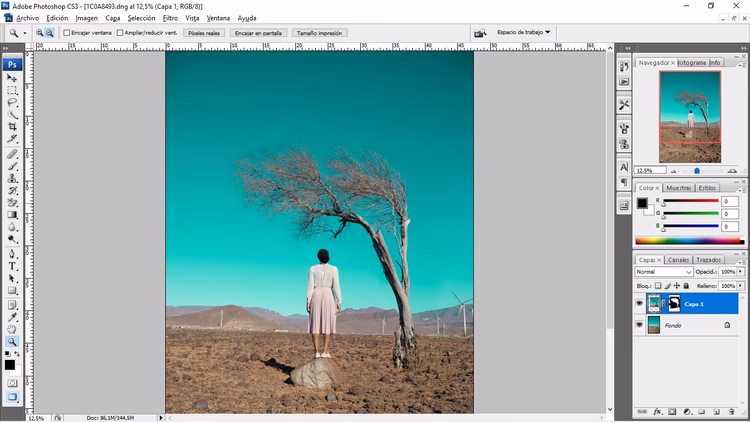Select the Slice tool
Screen dimensions: 750x422
pyautogui.click(x=12, y=139)
